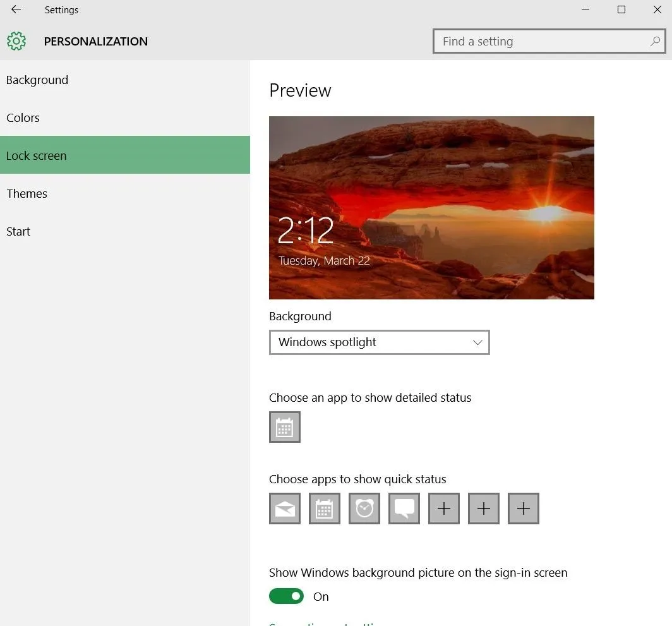Add an app using the last plus tile
This screenshot has width=672, height=626.
[524, 509]
